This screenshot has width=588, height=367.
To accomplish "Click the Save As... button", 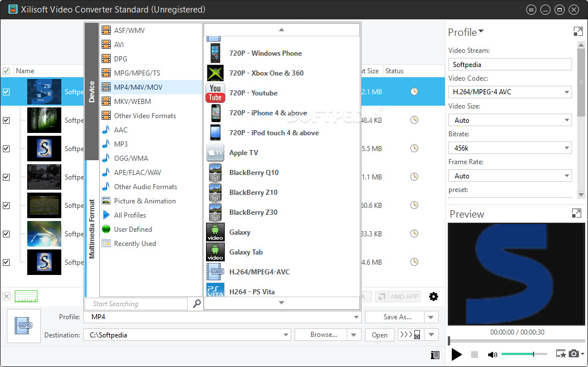I will click(x=395, y=317).
